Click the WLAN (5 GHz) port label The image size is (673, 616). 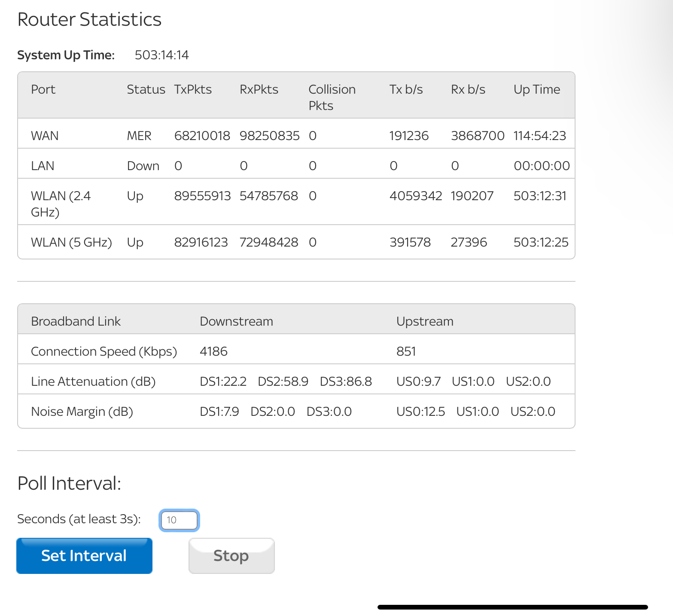click(x=71, y=242)
